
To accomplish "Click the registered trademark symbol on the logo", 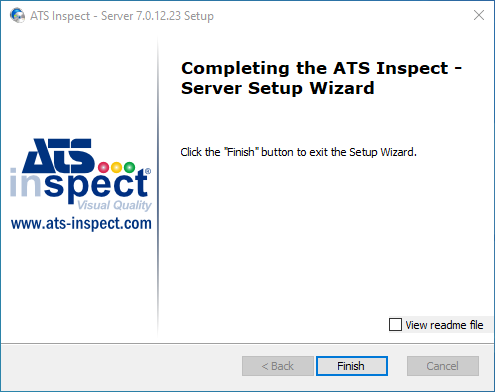I will click(x=148, y=171).
